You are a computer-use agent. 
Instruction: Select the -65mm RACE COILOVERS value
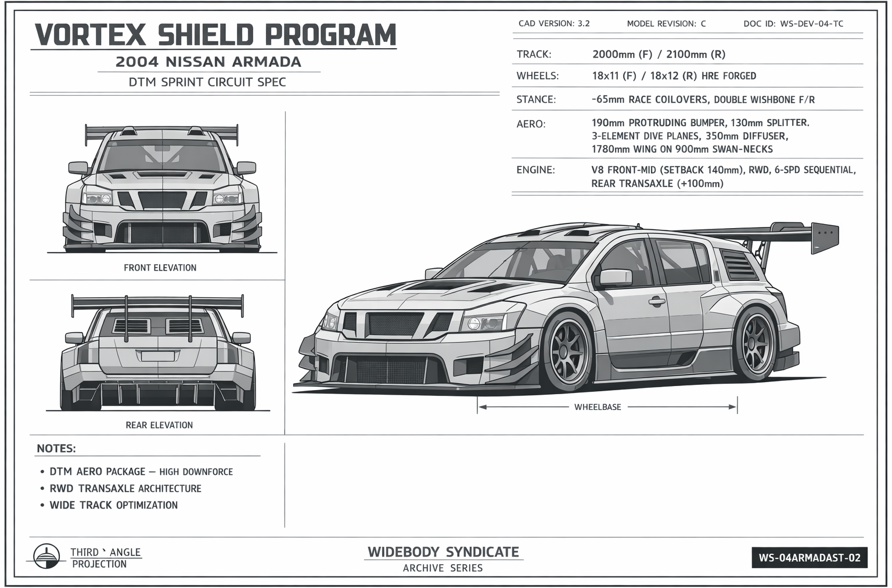pos(703,99)
